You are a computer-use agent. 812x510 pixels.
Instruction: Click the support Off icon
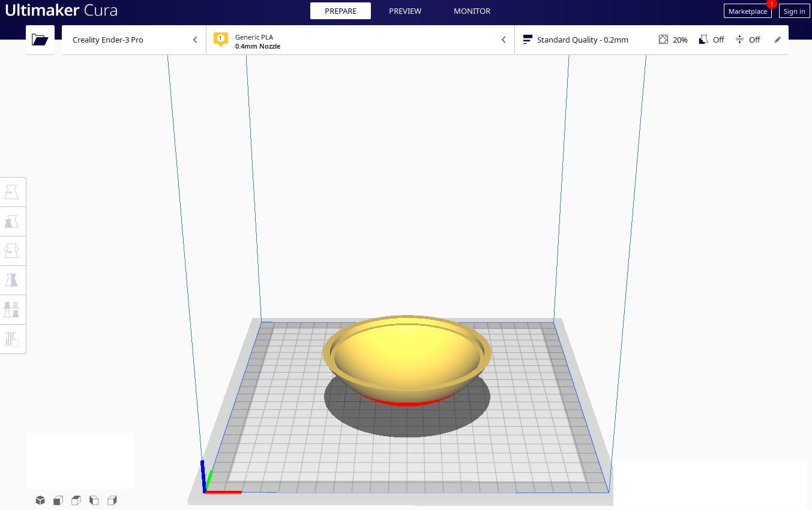704,40
